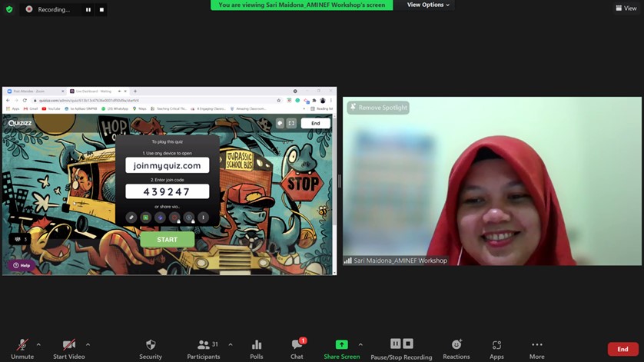Viewport: 644px width, 362px height.
Task: Click the START button in Quizizz
Action: (168, 240)
